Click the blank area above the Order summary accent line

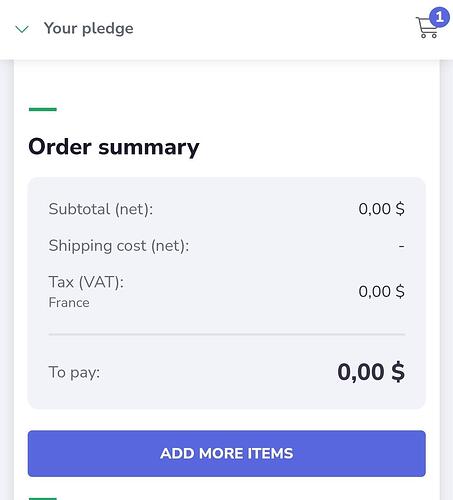227,83
